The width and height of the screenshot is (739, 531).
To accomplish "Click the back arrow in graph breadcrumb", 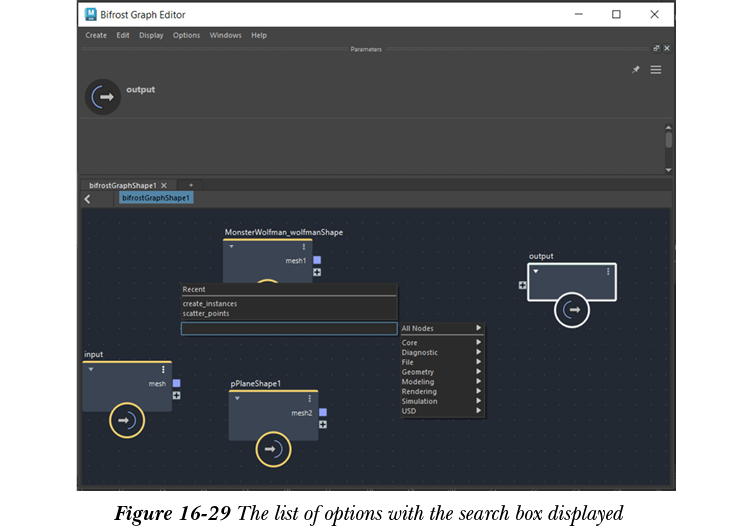I will tap(87, 199).
